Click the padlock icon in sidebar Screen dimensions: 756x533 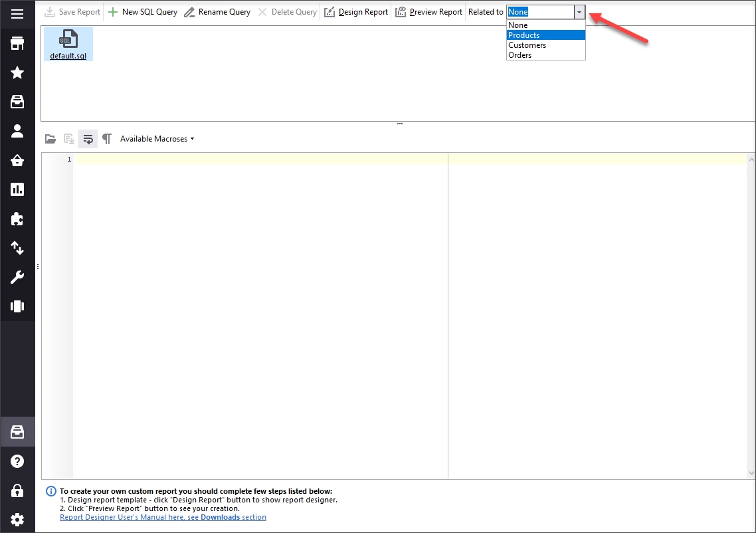[x=17, y=490]
